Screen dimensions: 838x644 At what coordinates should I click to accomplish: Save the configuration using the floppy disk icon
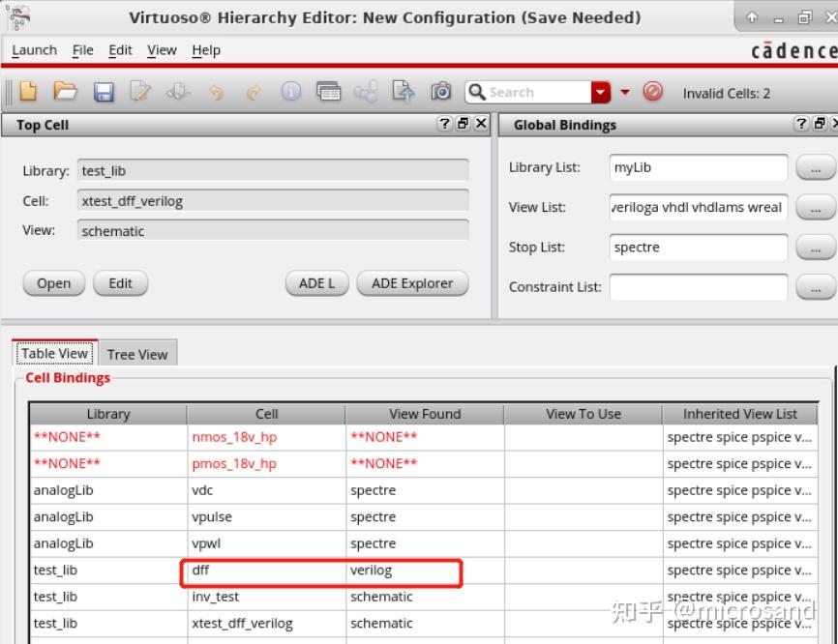(x=104, y=92)
